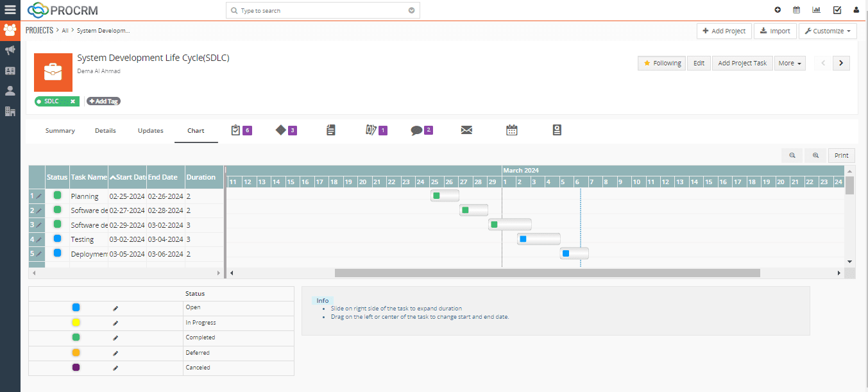Click the megaphone campaigns sidebar icon
Viewport: 868px width, 392px height.
click(x=10, y=50)
